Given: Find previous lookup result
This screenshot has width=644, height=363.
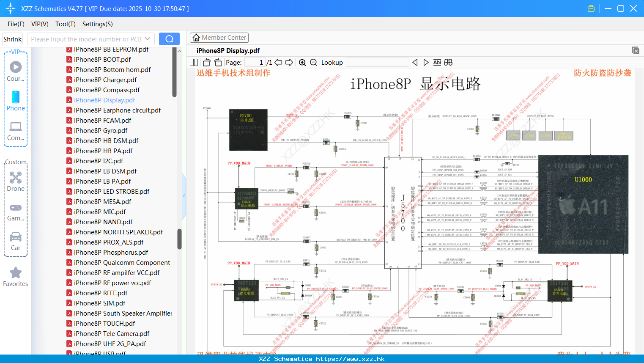Looking at the screenshot, I should tap(415, 62).
